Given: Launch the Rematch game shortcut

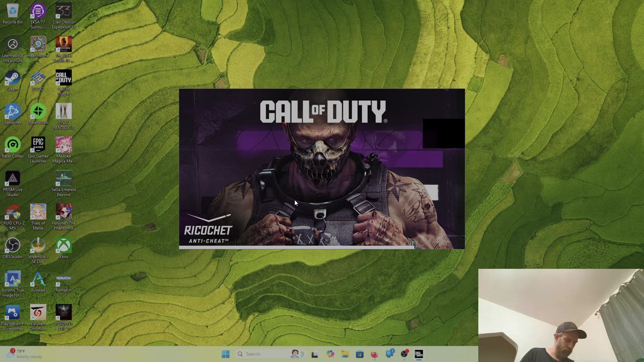Looking at the screenshot, I should (x=63, y=282).
